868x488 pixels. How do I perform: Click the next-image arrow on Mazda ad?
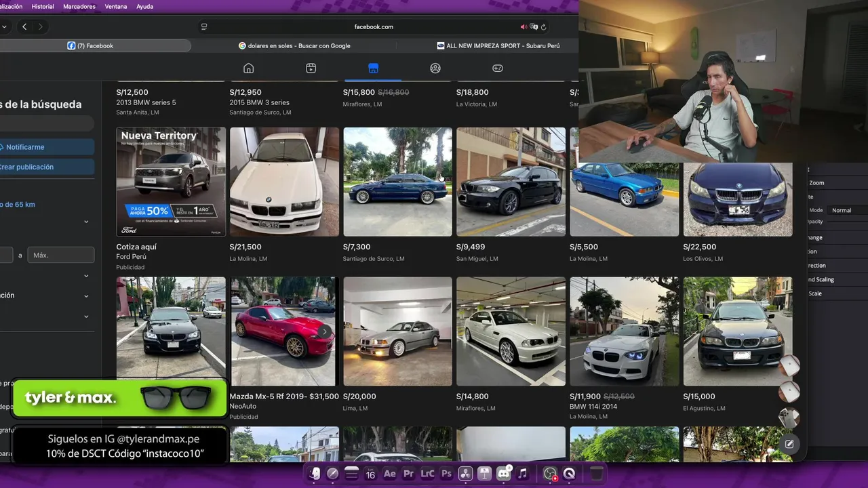(x=325, y=331)
